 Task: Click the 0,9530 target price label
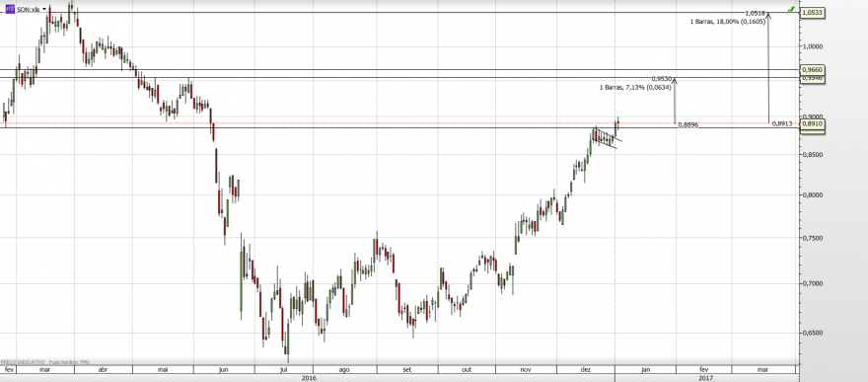[x=662, y=79]
